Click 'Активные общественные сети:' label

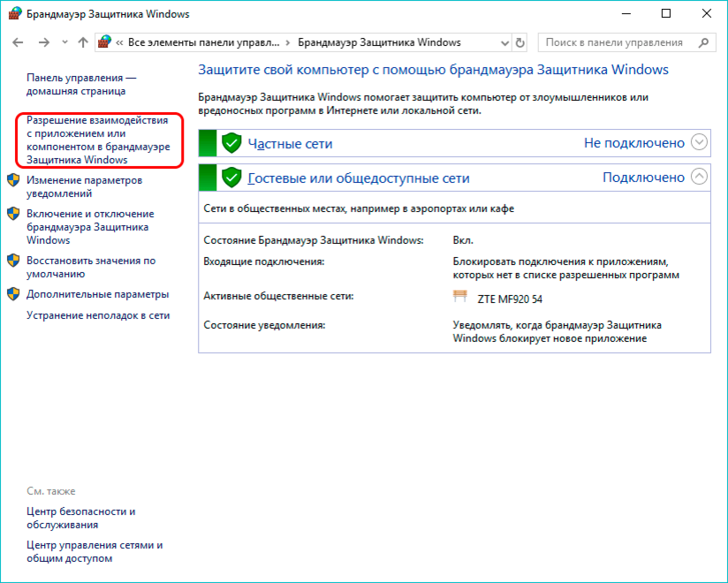point(278,296)
